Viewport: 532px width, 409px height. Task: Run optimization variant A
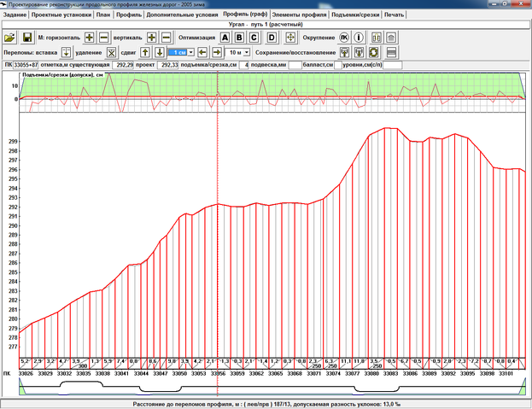(225, 38)
